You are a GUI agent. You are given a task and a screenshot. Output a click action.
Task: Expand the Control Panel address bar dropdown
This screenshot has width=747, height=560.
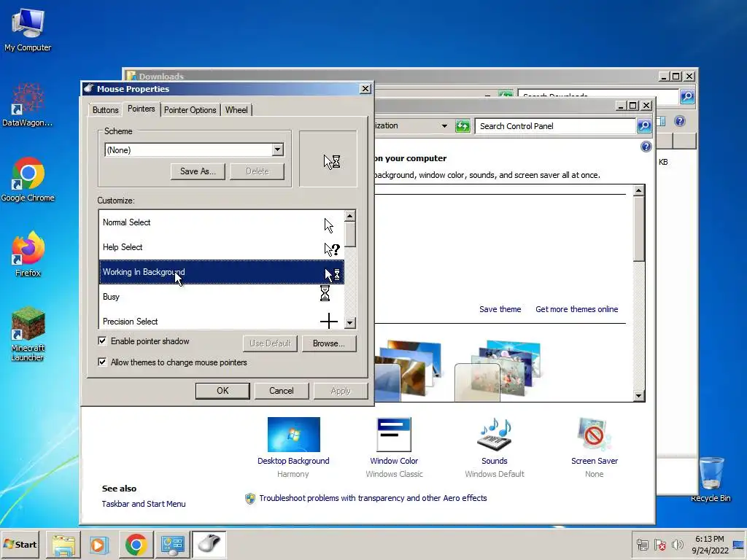(x=444, y=126)
